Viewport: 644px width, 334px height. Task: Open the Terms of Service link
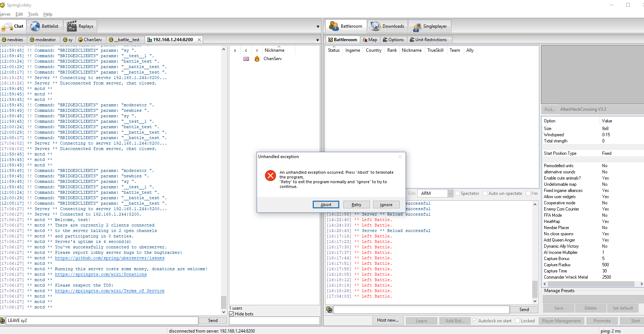pyautogui.click(x=110, y=291)
